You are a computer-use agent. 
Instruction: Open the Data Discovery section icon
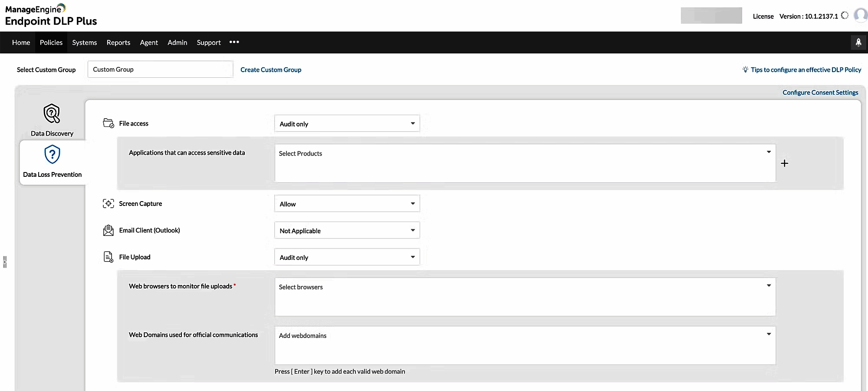(52, 114)
